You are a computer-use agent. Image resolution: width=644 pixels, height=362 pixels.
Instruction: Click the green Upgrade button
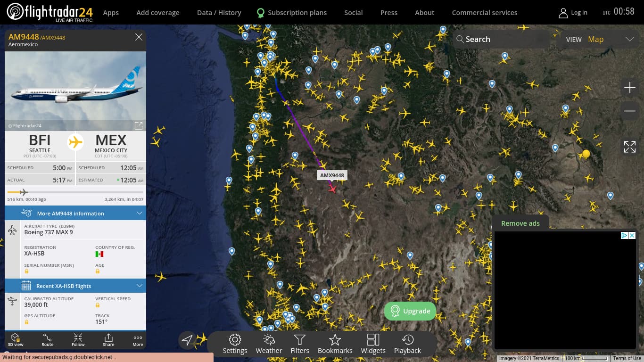pyautogui.click(x=410, y=311)
